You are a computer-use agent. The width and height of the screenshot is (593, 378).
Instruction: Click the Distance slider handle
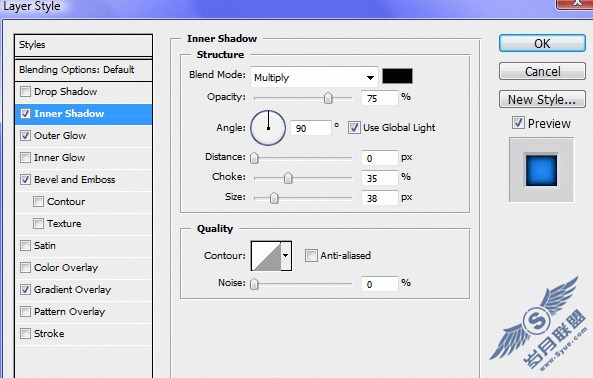coord(255,158)
